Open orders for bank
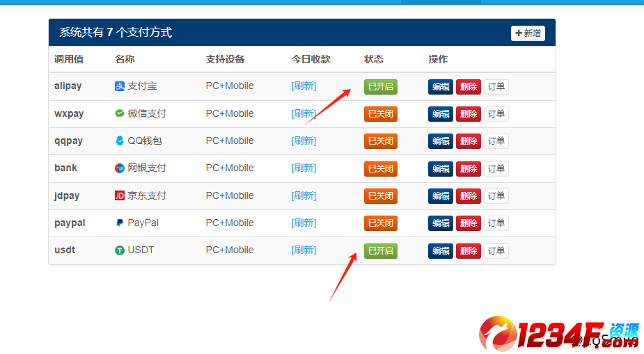644x354 pixels. click(x=496, y=168)
